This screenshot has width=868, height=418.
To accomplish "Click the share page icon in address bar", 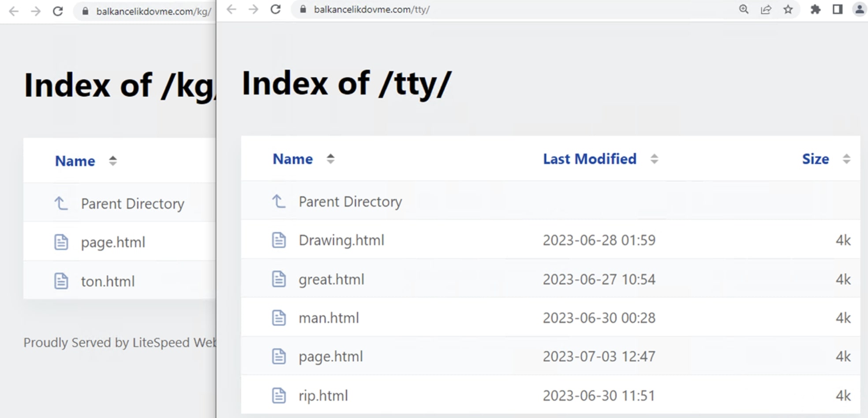I will pyautogui.click(x=766, y=9).
